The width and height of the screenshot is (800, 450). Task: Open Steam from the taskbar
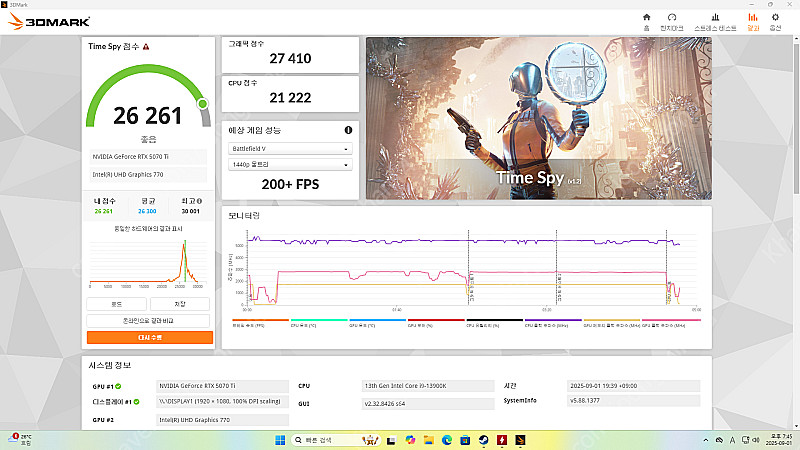tap(483, 440)
